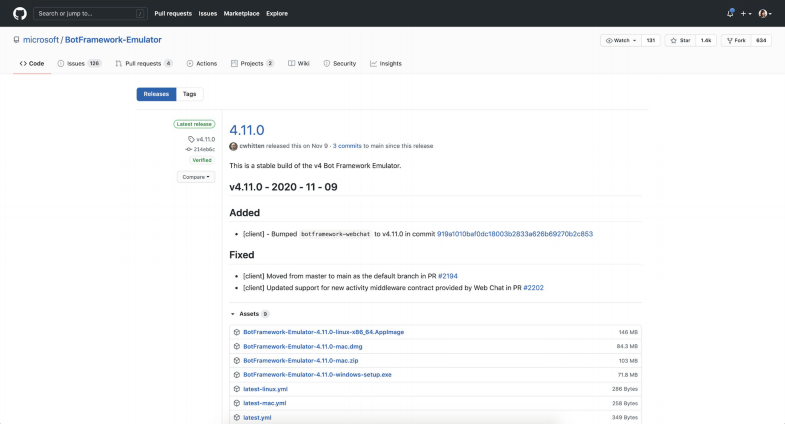This screenshot has height=424, width=785.
Task: View the 634 forks count
Action: coord(761,41)
